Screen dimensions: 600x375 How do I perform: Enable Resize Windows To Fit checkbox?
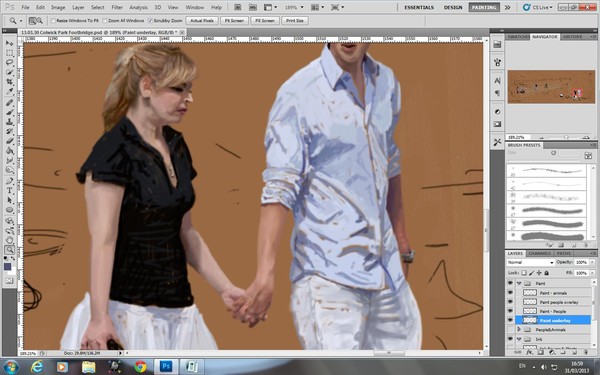[54, 21]
